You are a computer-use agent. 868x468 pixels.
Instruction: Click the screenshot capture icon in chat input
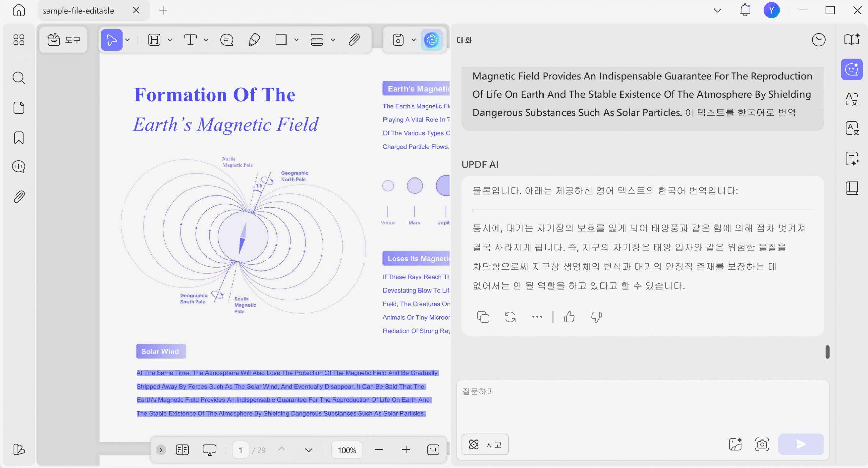pyautogui.click(x=762, y=444)
